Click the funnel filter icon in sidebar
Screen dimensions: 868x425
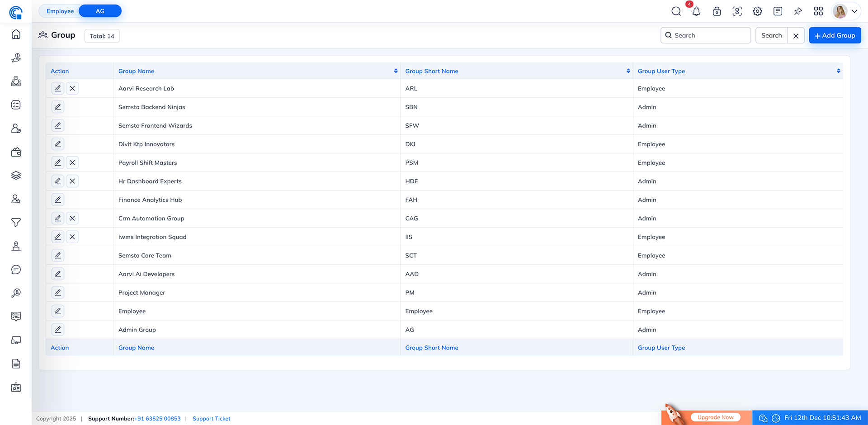point(16,223)
